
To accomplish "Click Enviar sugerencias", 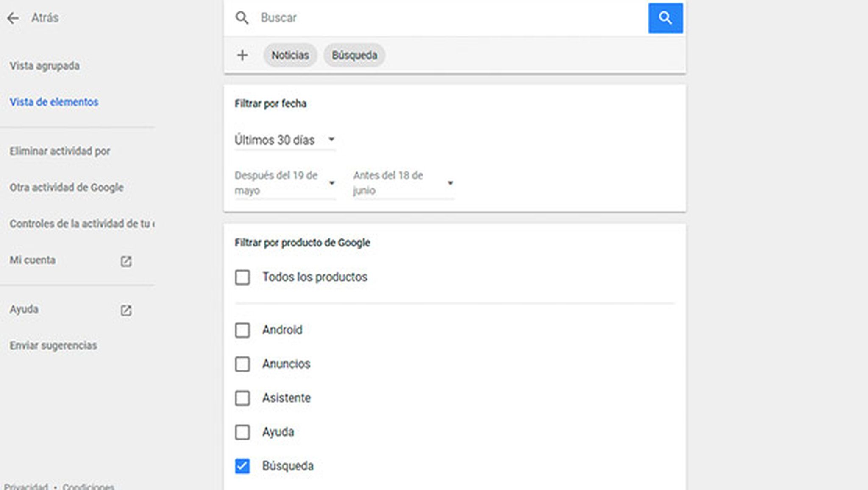I will (x=53, y=346).
